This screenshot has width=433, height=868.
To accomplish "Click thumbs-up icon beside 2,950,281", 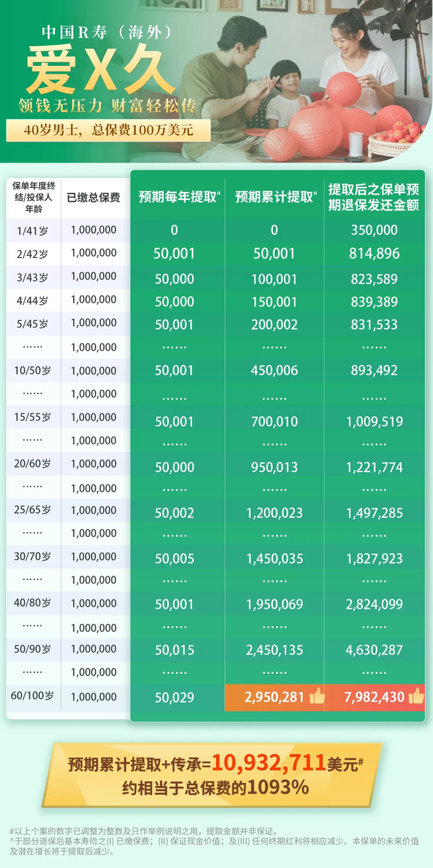I will click(x=317, y=696).
